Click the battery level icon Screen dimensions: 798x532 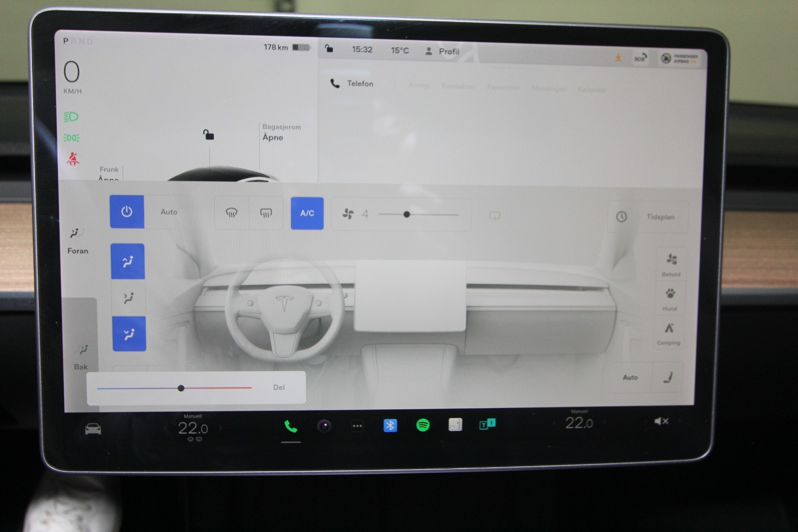click(301, 47)
